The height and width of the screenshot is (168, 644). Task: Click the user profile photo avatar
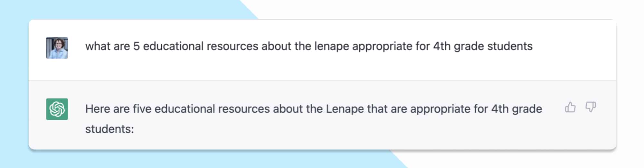(x=57, y=48)
